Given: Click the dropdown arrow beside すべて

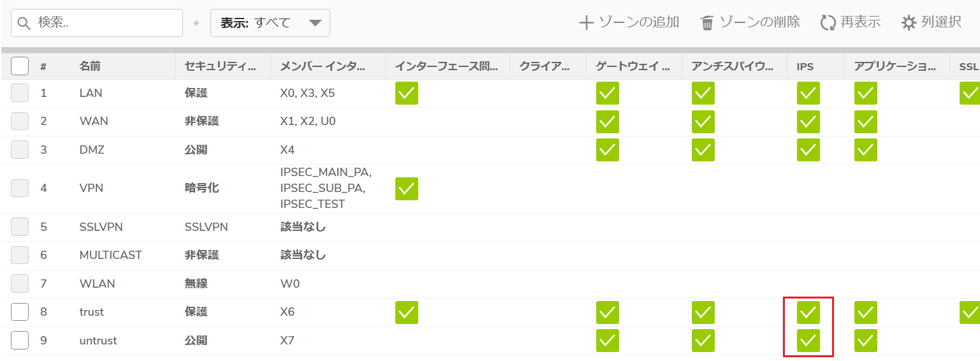Looking at the screenshot, I should 315,23.
